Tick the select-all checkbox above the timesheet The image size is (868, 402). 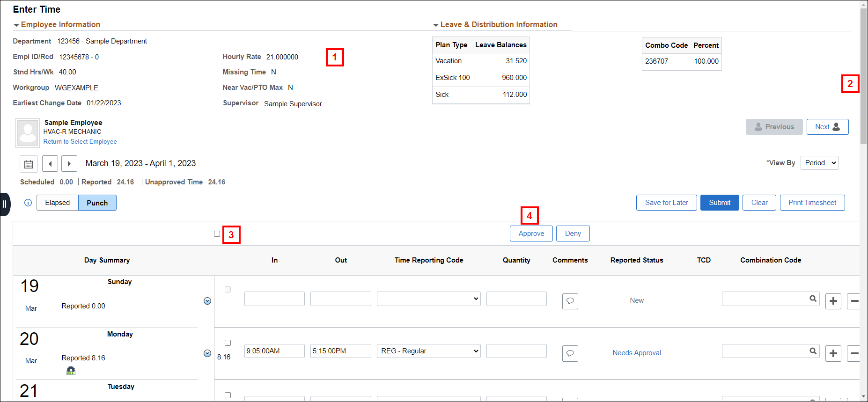pos(217,234)
